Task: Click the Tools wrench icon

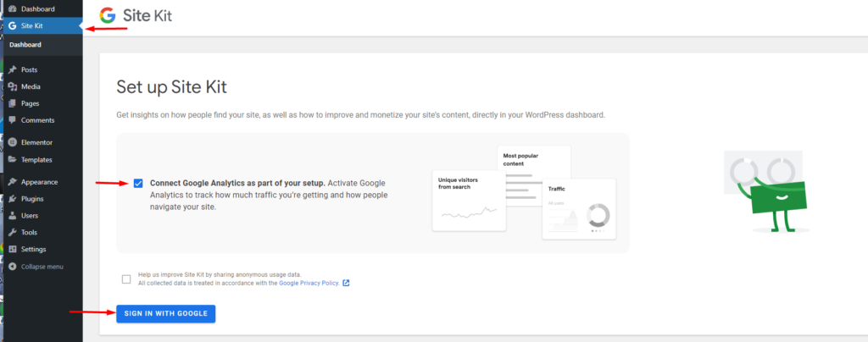Action: tap(12, 233)
